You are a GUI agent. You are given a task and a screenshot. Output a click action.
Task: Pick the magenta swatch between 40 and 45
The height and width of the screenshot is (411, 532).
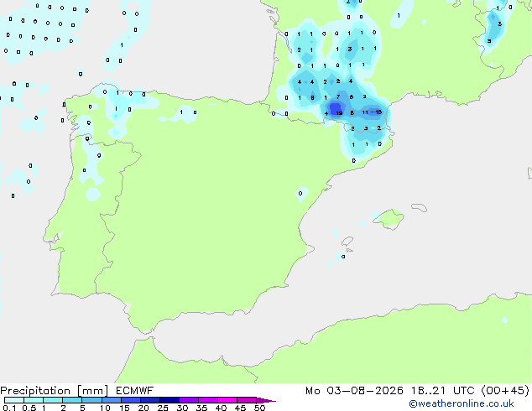pyautogui.click(x=227, y=400)
